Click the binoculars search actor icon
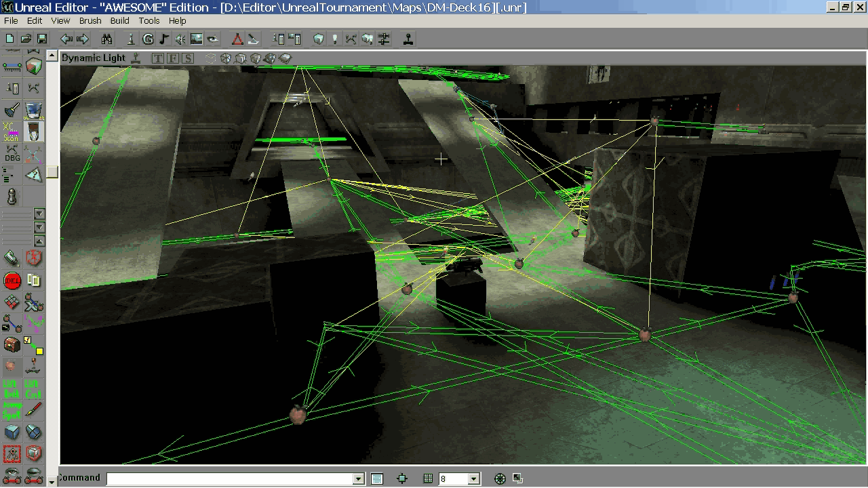Screen dimensions: 868x488 point(106,39)
